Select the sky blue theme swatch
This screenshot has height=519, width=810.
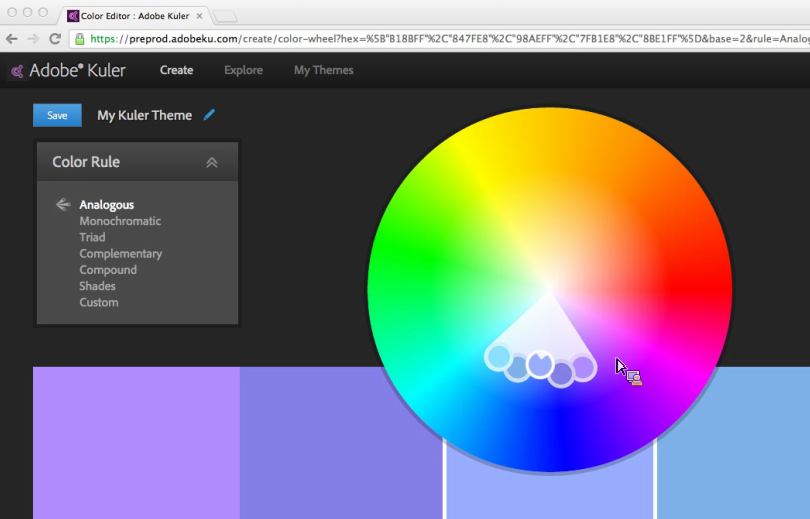(x=734, y=443)
